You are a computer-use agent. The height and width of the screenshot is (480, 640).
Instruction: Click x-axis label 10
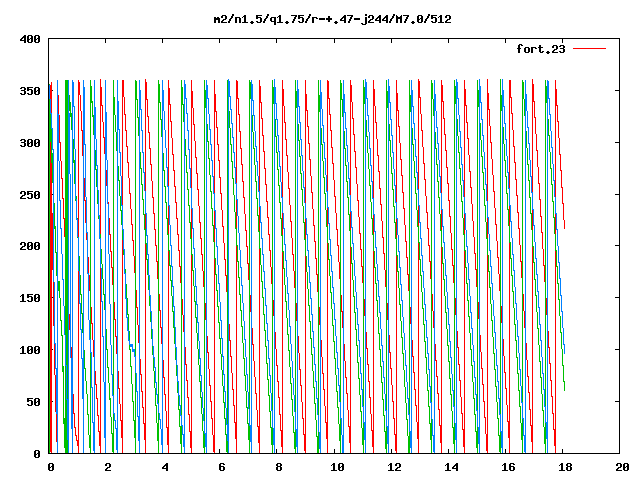click(337, 467)
